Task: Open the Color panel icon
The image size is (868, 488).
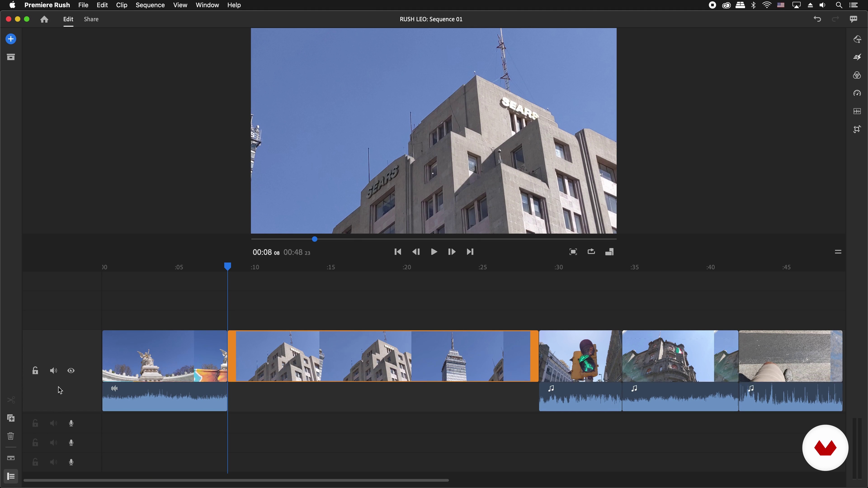Action: [857, 75]
